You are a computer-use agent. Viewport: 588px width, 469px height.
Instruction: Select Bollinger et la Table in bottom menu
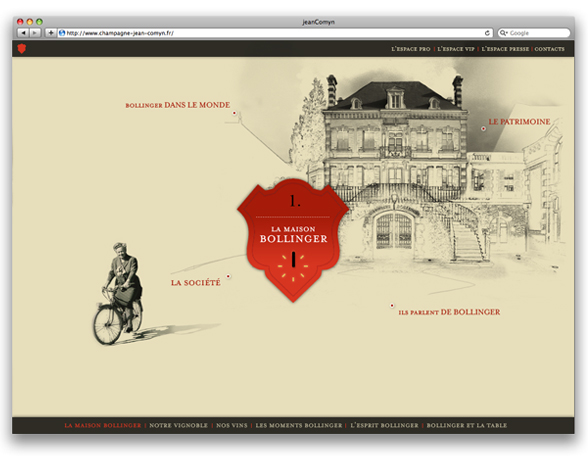466,426
